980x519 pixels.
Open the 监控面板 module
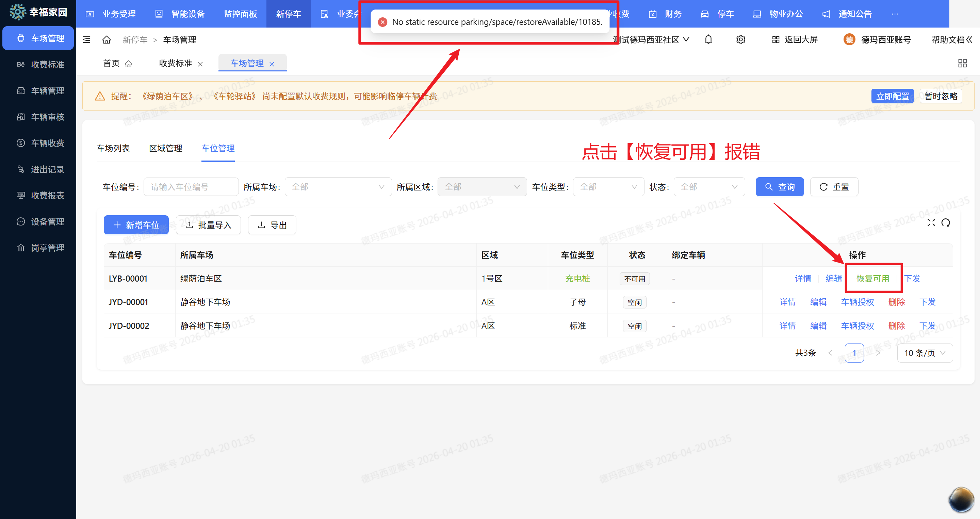tap(240, 14)
